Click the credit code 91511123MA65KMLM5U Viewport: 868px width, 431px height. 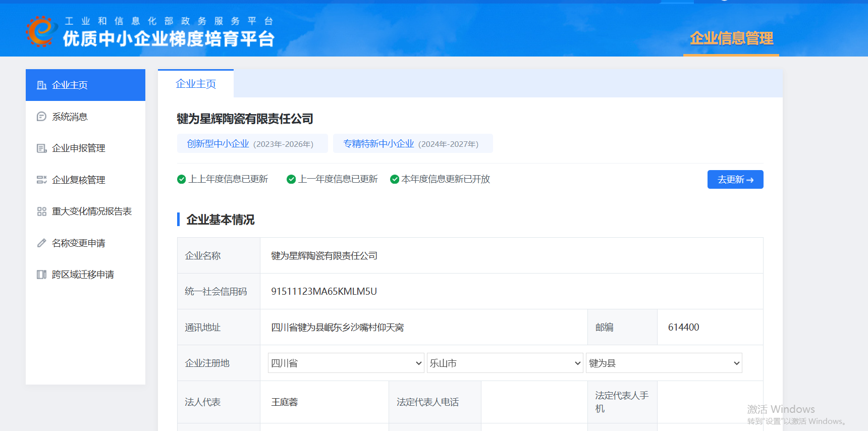pyautogui.click(x=324, y=291)
